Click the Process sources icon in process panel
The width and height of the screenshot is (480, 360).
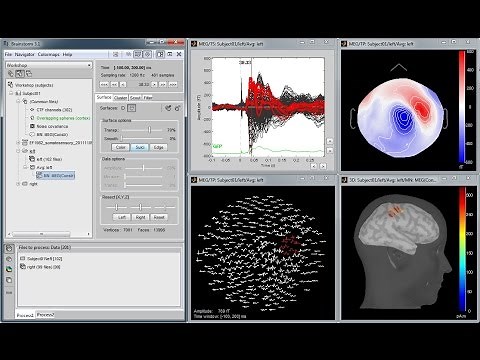9,259
